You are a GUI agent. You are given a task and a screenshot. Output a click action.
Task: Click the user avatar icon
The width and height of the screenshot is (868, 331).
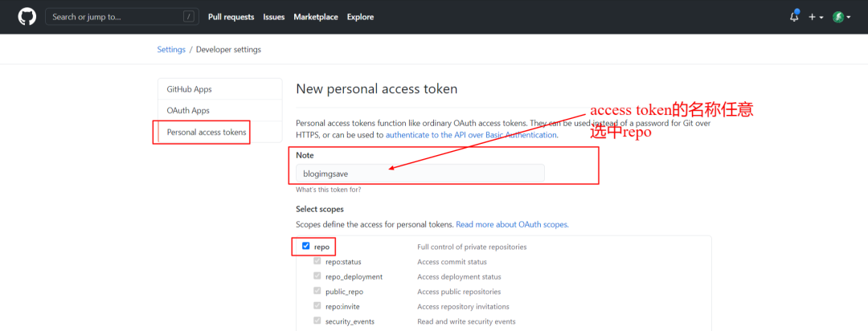point(837,17)
